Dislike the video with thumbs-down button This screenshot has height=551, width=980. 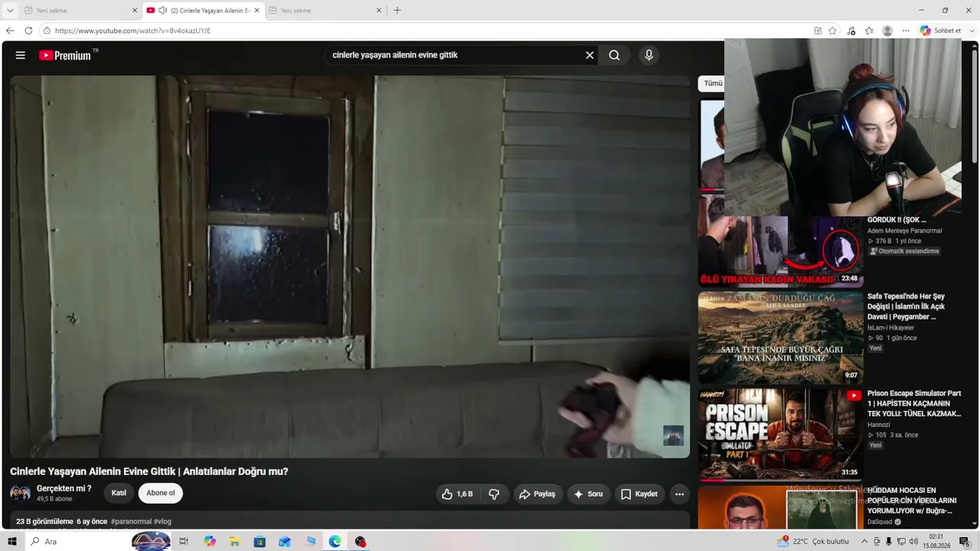[494, 494]
